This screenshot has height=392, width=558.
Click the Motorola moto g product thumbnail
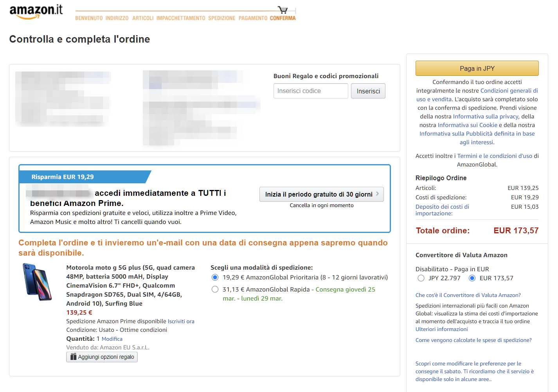click(38, 282)
